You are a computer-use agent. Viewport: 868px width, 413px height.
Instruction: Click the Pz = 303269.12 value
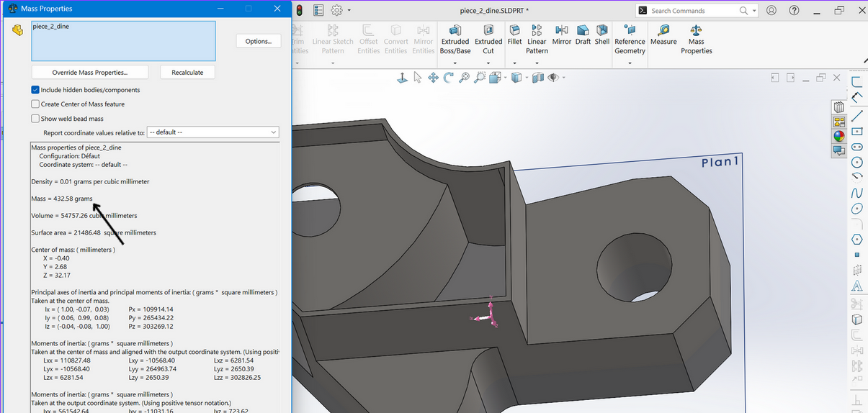pos(151,327)
